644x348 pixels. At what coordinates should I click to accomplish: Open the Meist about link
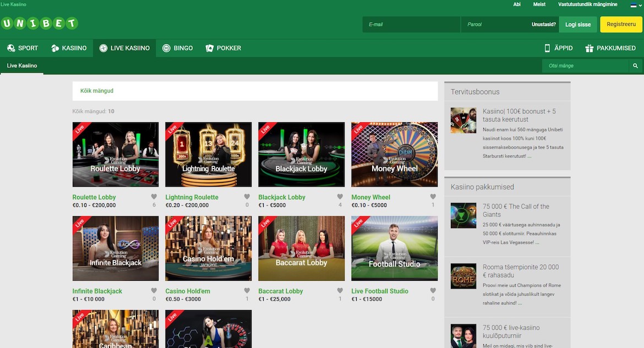click(x=539, y=4)
